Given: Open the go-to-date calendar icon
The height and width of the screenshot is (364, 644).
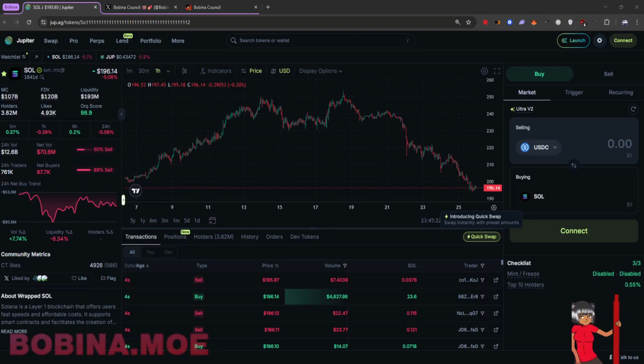Looking at the screenshot, I should click(212, 221).
